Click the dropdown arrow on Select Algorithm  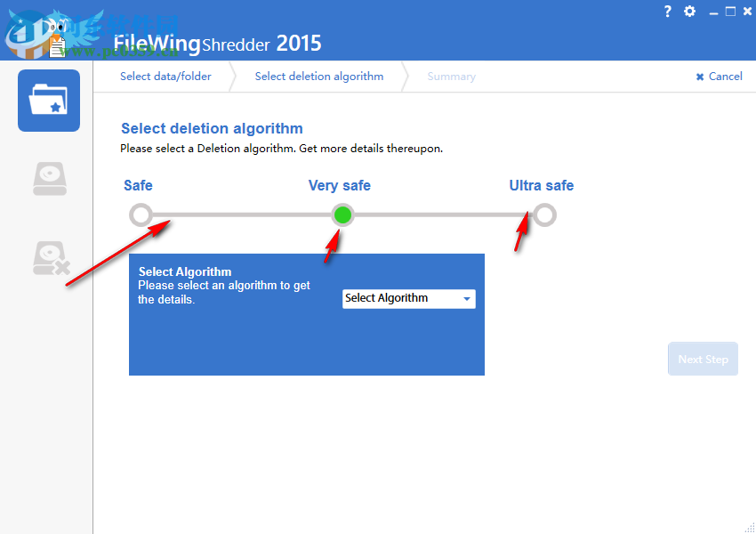point(467,298)
